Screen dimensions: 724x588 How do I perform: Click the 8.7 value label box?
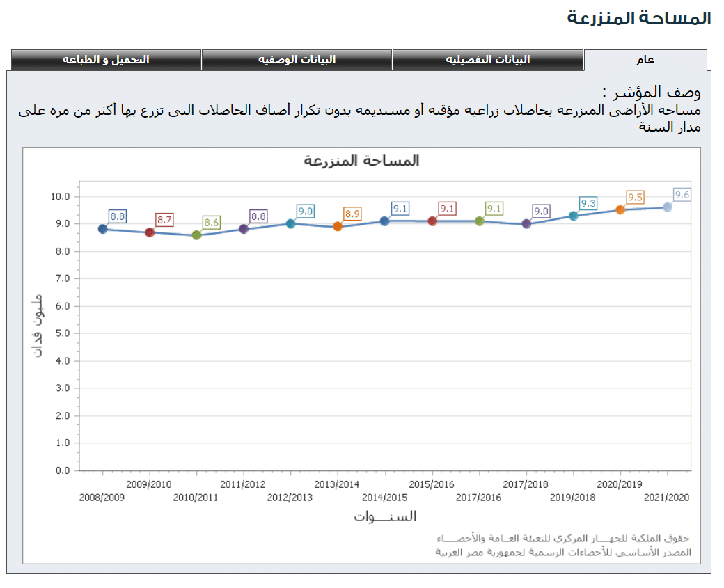pos(164,220)
